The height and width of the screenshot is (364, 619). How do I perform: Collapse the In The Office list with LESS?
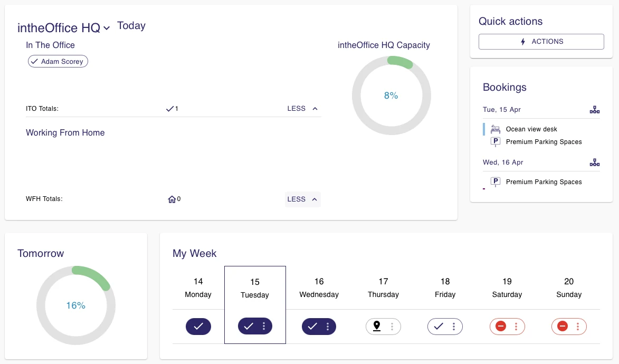(302, 109)
